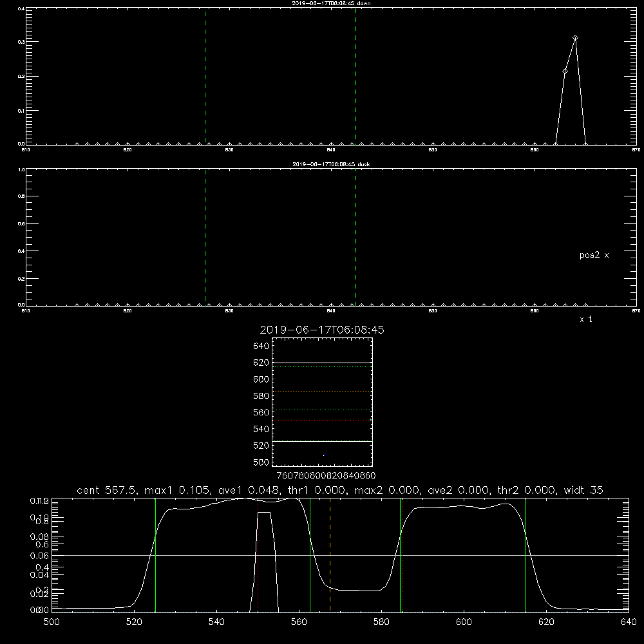Click the 0.6 label on dusk plot y-axis
This screenshot has height=644, width=644.
[21, 224]
